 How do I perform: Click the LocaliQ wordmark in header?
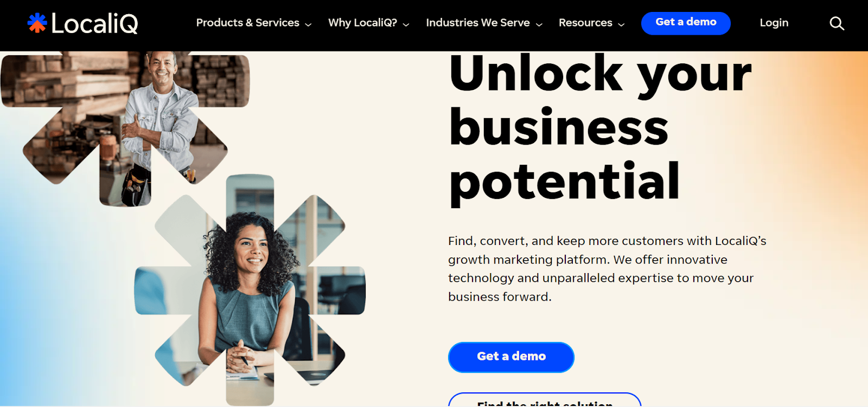(x=94, y=23)
